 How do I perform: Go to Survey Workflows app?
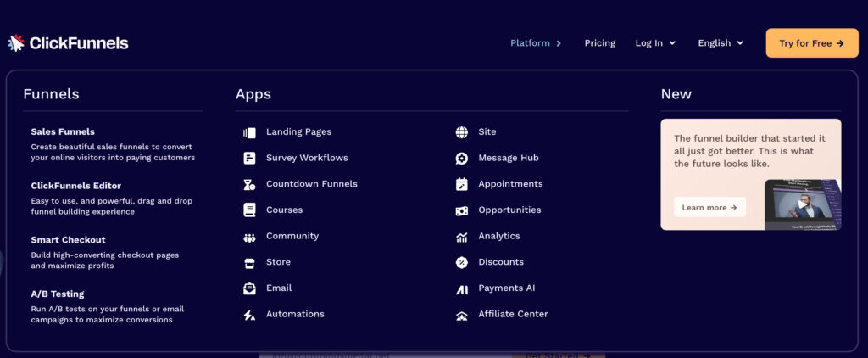(307, 158)
